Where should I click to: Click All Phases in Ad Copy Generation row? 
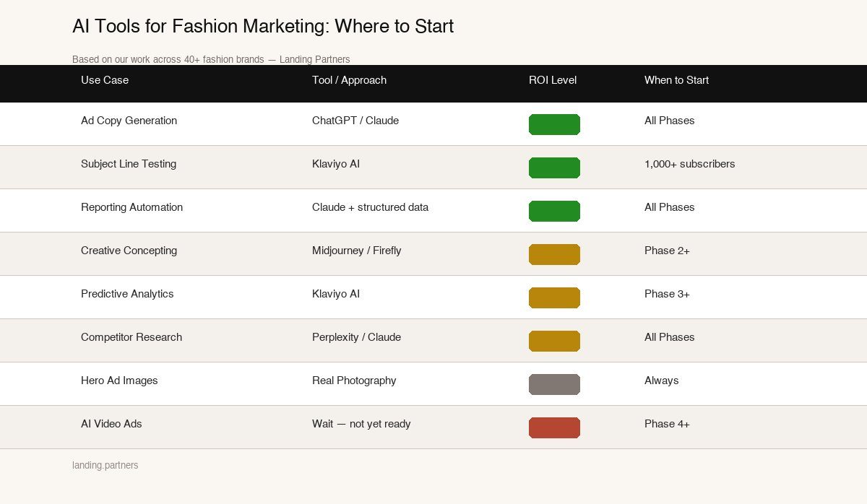[x=670, y=121]
